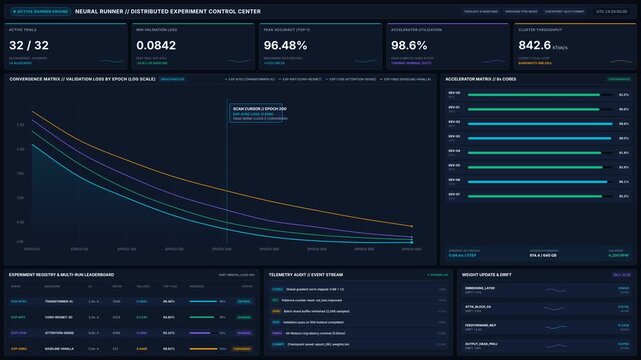
Task: Select the Checkpoint chip in the header
Action: 564,12
